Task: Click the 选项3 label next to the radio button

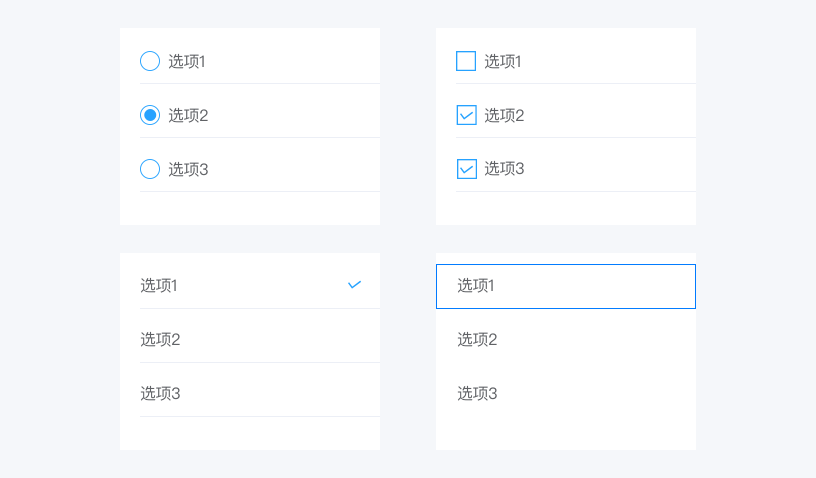Action: click(x=188, y=169)
